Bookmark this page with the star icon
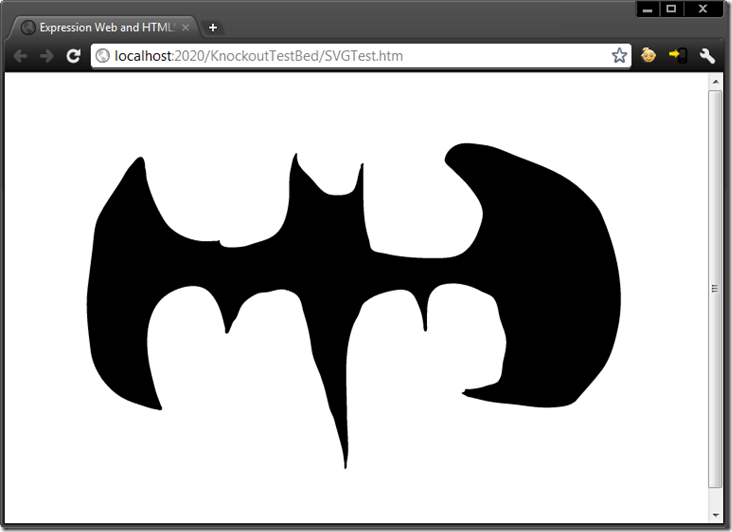 pyautogui.click(x=619, y=56)
